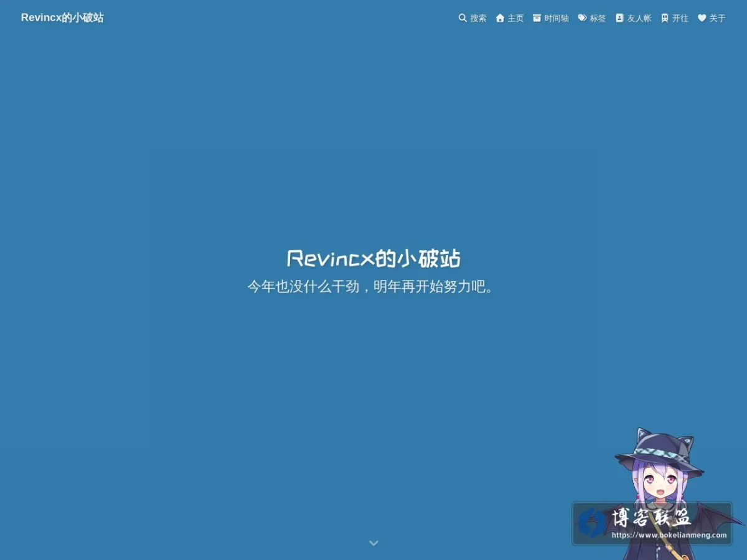Open the 时间轴 timeline page
Screen dimensions: 747x560
[x=551, y=18]
